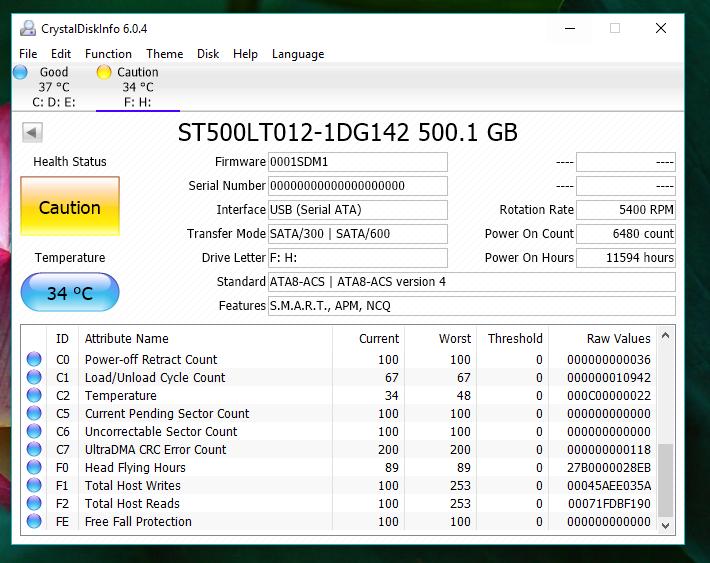Click the yellow Caution health status button

pos(70,206)
